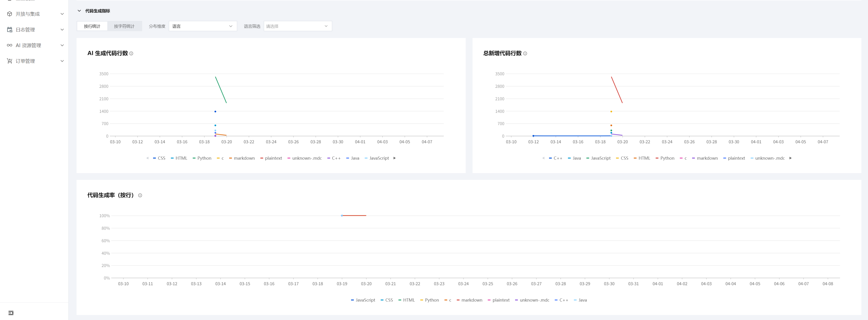
Task: Collapse the 代码生成指标 section
Action: pos(79,11)
